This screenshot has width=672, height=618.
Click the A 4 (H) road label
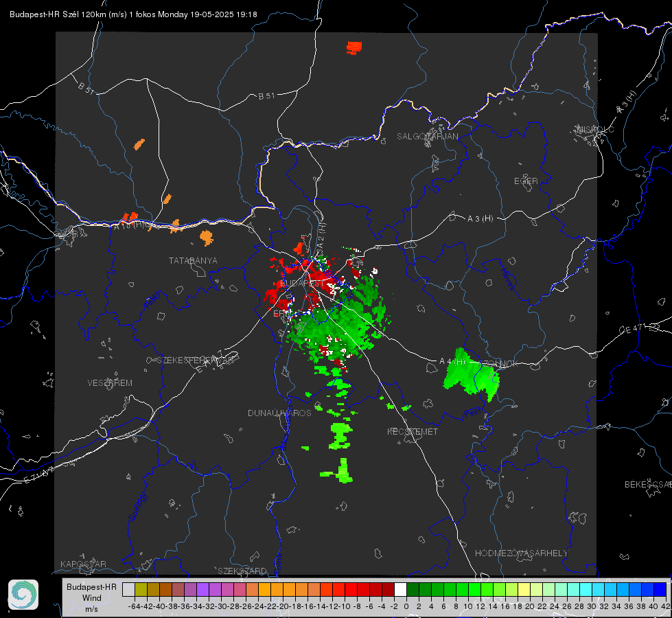452,362
